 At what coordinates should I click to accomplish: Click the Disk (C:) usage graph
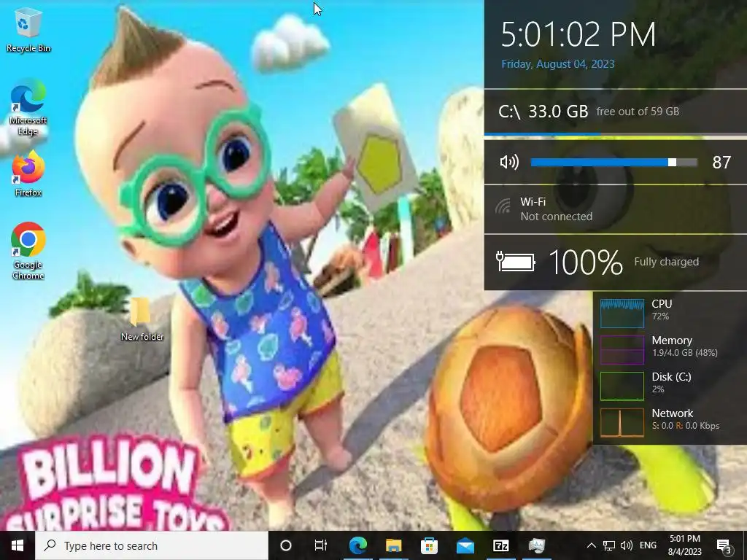pos(622,386)
